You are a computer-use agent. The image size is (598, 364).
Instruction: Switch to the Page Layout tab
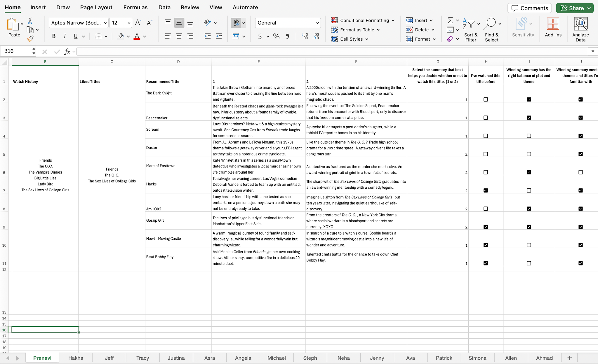click(x=96, y=7)
